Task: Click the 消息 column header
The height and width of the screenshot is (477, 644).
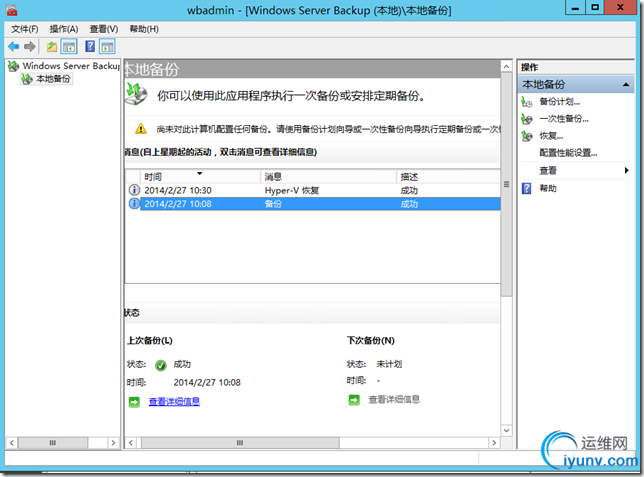Action: [329, 177]
